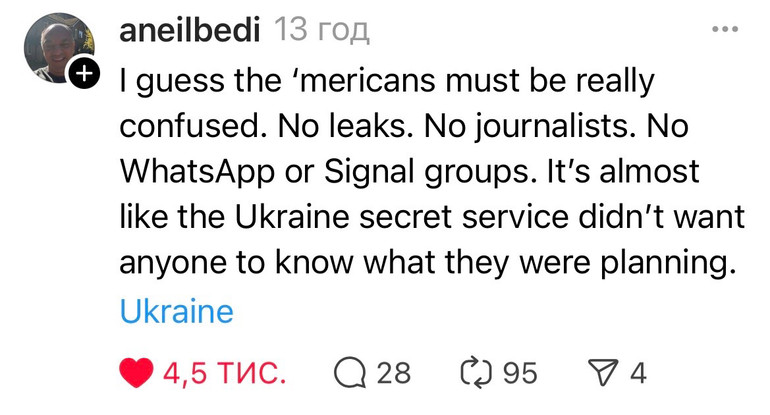Open aneilbedi's profile picture
The height and width of the screenshot is (415, 770).
pos(58,48)
